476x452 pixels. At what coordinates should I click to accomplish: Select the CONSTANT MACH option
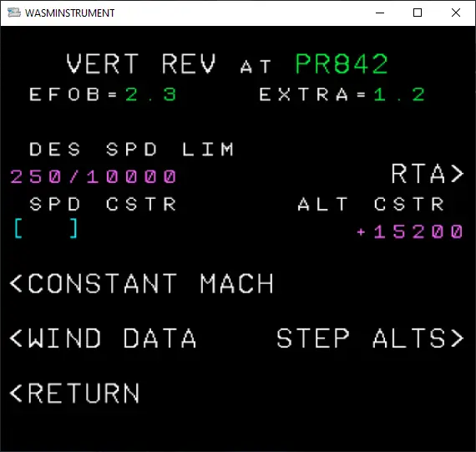(141, 283)
